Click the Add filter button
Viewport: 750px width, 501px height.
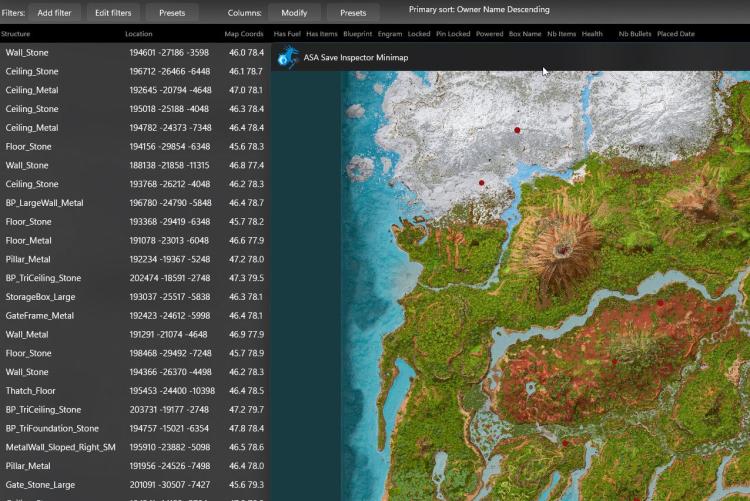click(54, 13)
